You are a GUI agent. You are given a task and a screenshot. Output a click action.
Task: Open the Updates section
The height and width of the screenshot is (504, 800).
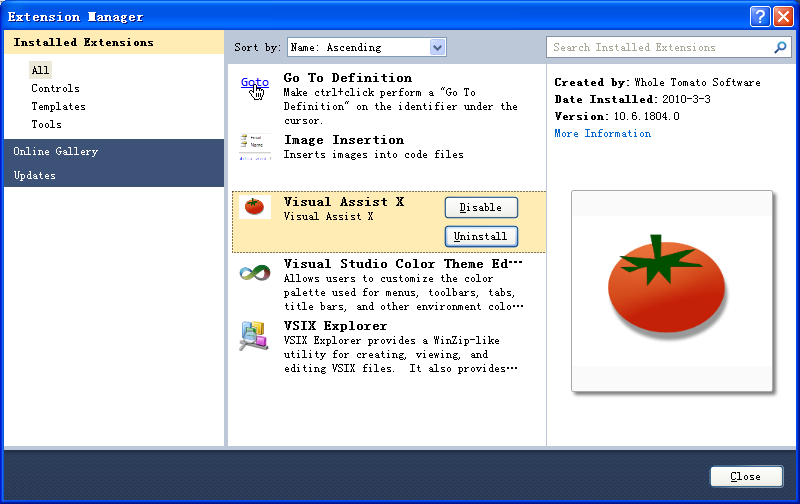click(x=114, y=175)
